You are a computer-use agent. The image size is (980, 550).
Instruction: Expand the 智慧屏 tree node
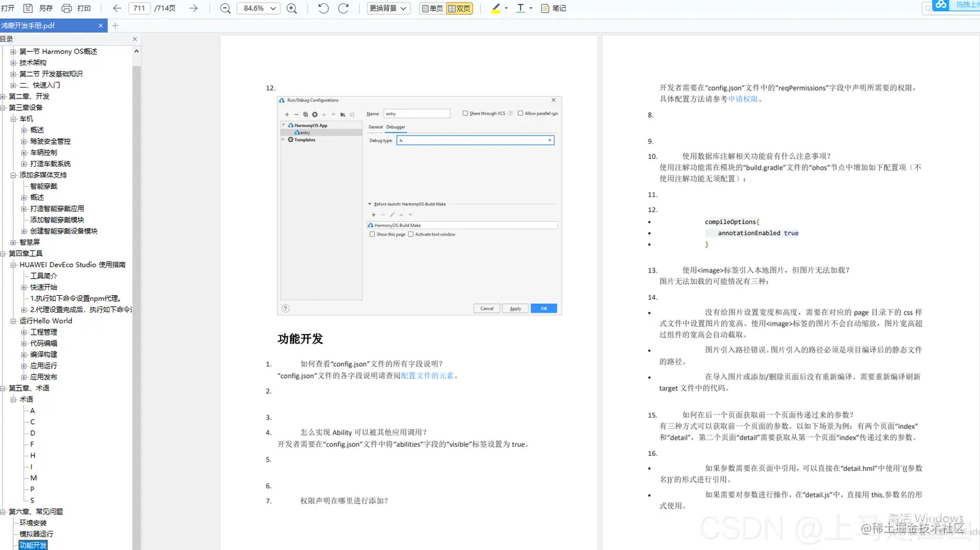point(13,243)
